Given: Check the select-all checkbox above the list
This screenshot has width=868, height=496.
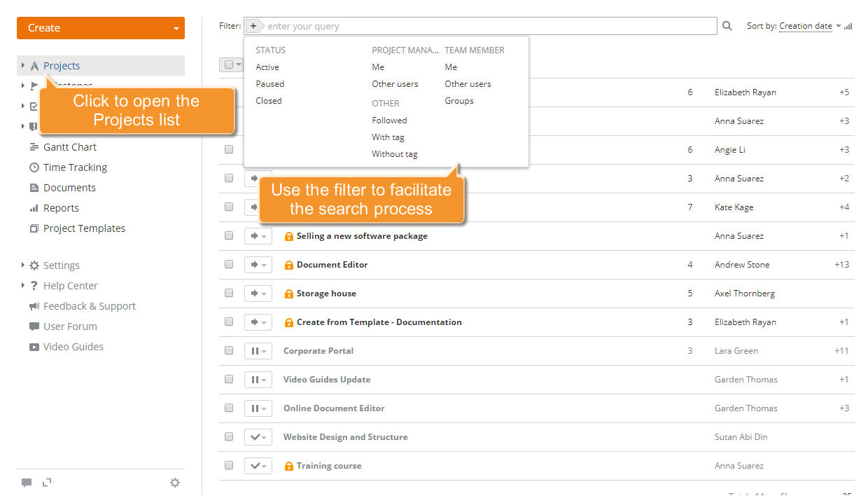Looking at the screenshot, I should click(x=229, y=64).
